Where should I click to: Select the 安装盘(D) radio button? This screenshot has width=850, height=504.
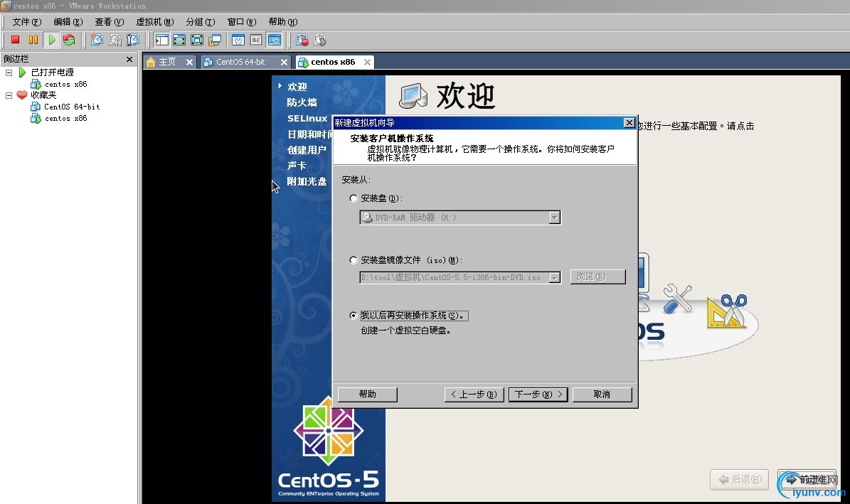[x=354, y=198]
